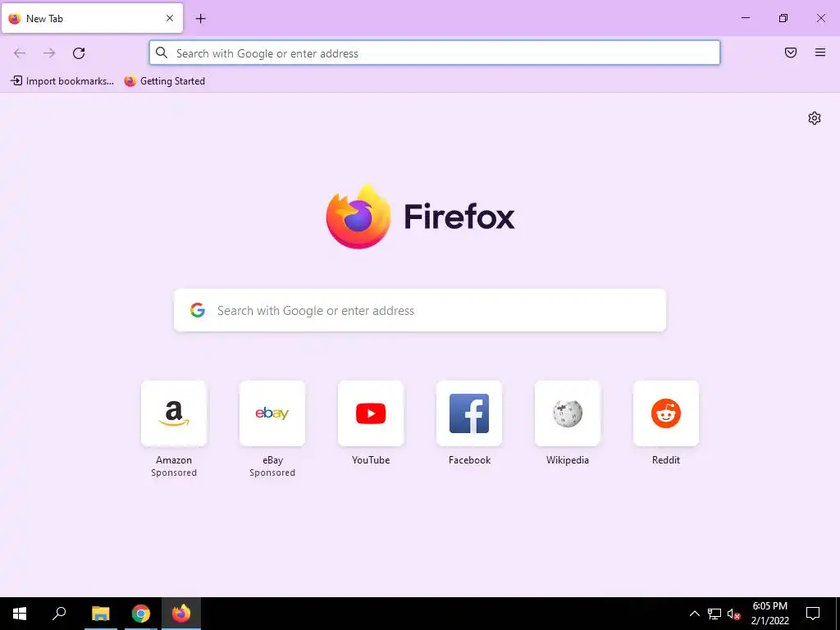Screen dimensions: 840x630
Task: Click the Amazon label text
Action: click(174, 460)
